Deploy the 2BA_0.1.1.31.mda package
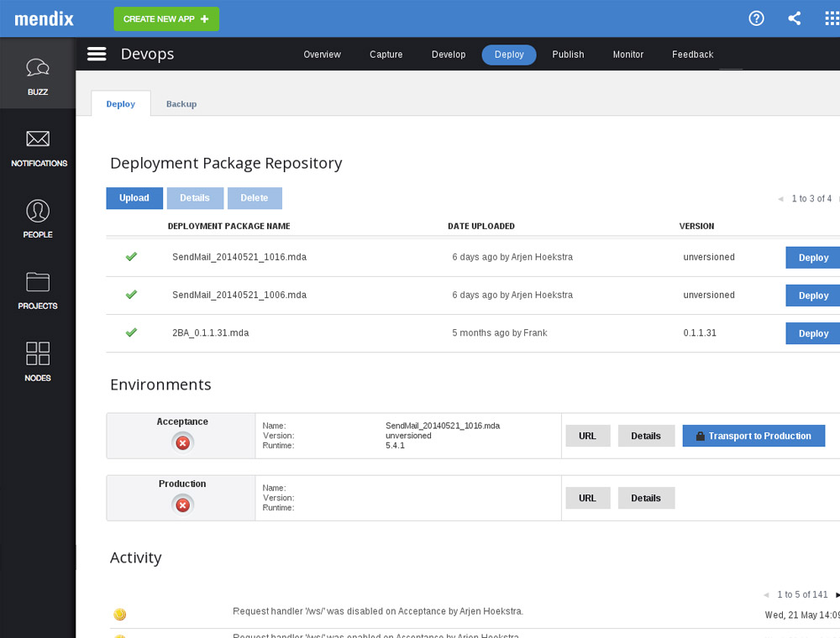The image size is (840, 638). [812, 333]
